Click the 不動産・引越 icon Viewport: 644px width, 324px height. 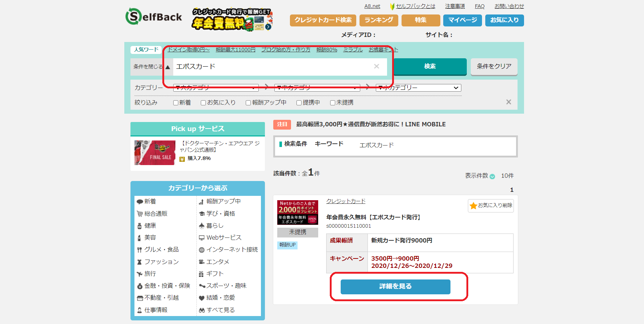tap(140, 298)
